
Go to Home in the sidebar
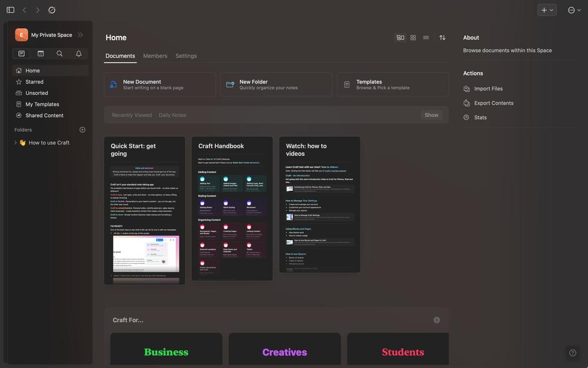click(50, 71)
